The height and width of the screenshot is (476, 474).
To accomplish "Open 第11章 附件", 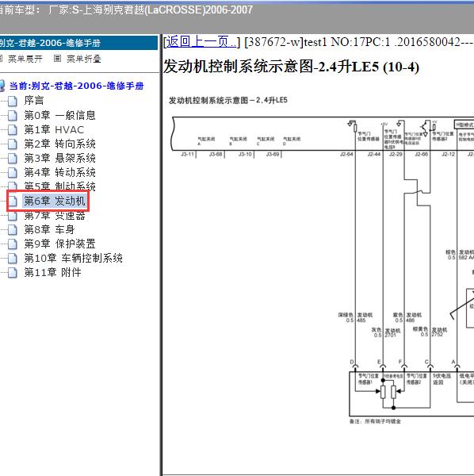I will point(53,272).
